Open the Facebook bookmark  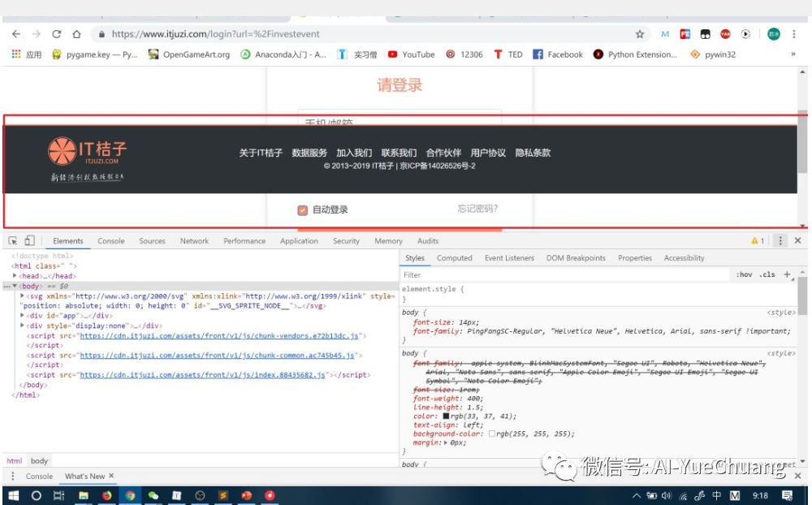point(558,54)
